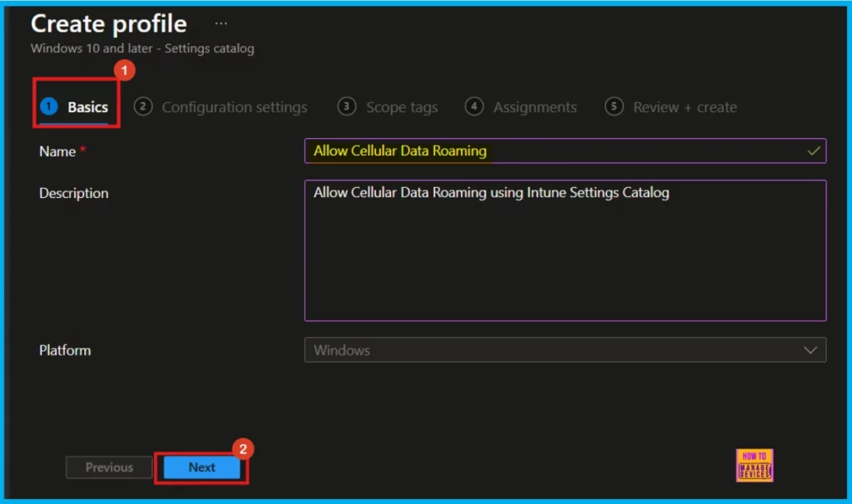Click the Platform label text

(65, 350)
